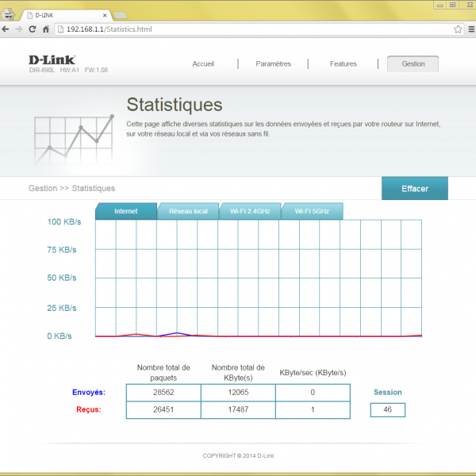476x476 pixels.
Task: Expand the Features menu
Action: [x=344, y=64]
